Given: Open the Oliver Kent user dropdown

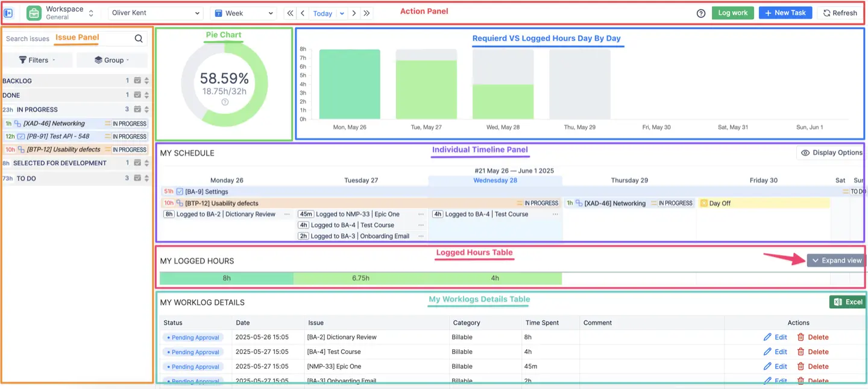Looking at the screenshot, I should pyautogui.click(x=155, y=12).
